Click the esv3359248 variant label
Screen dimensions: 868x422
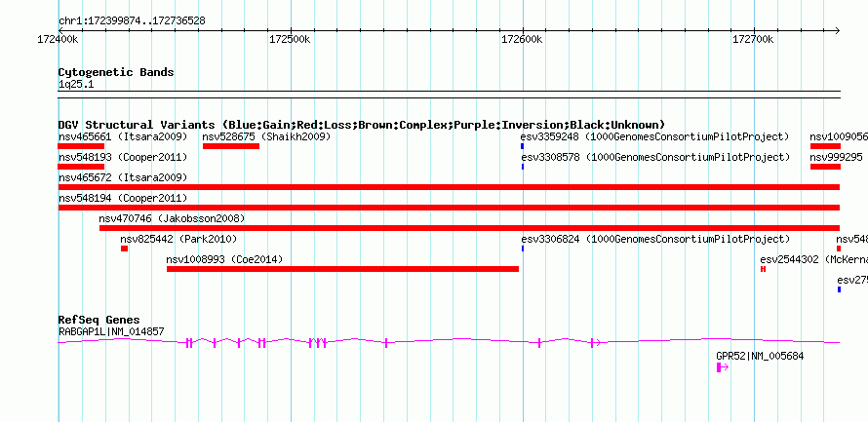pos(654,136)
